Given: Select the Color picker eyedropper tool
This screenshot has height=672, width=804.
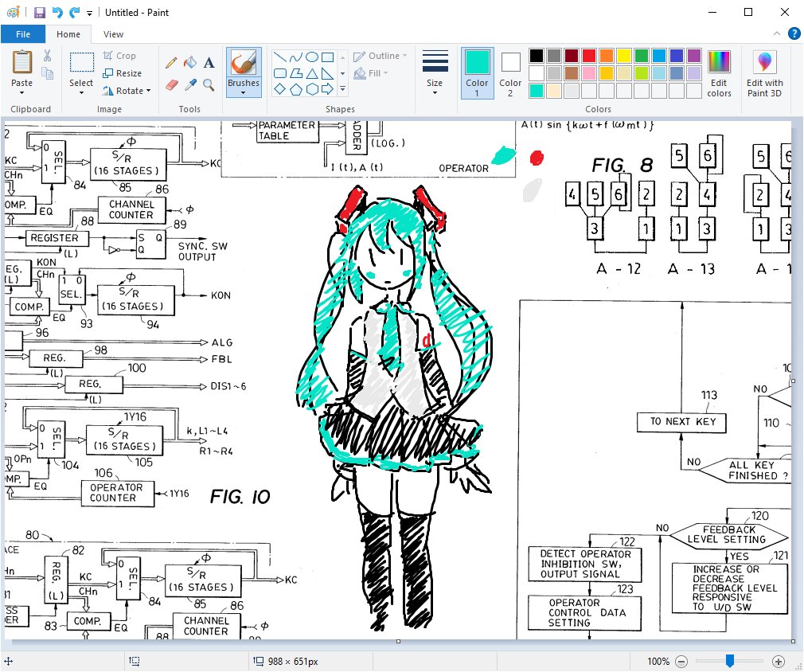Looking at the screenshot, I should (190, 84).
